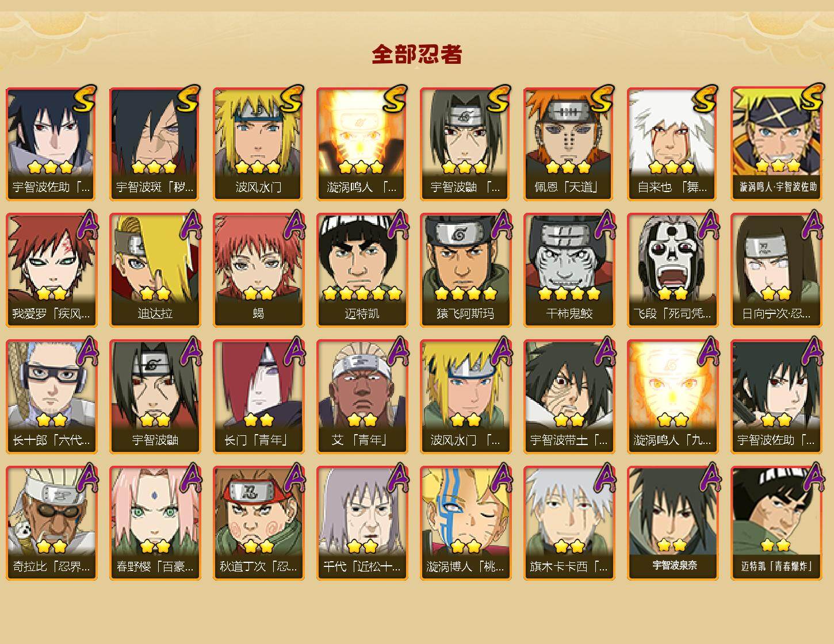Image resolution: width=834 pixels, height=644 pixels.
Task: Open the 漩涡鸣人·宇智波佐助 duo card
Action: [777, 144]
